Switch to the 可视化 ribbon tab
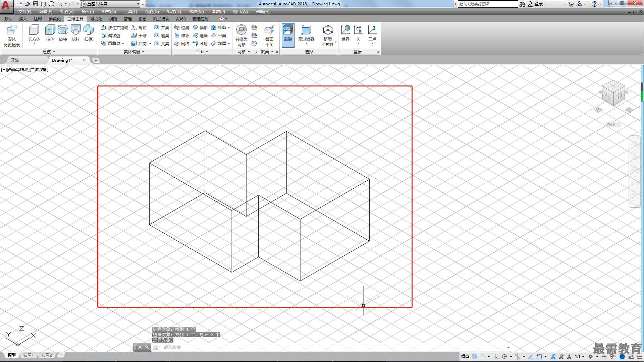This screenshot has width=644, height=362. [96, 19]
